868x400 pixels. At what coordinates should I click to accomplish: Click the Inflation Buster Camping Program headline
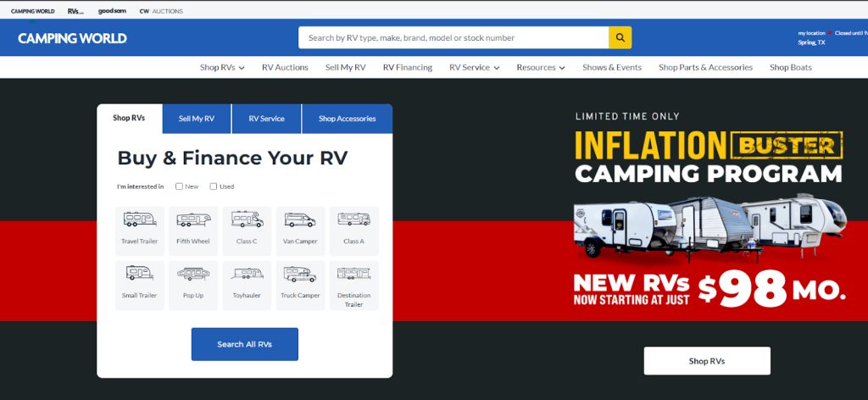(709, 158)
